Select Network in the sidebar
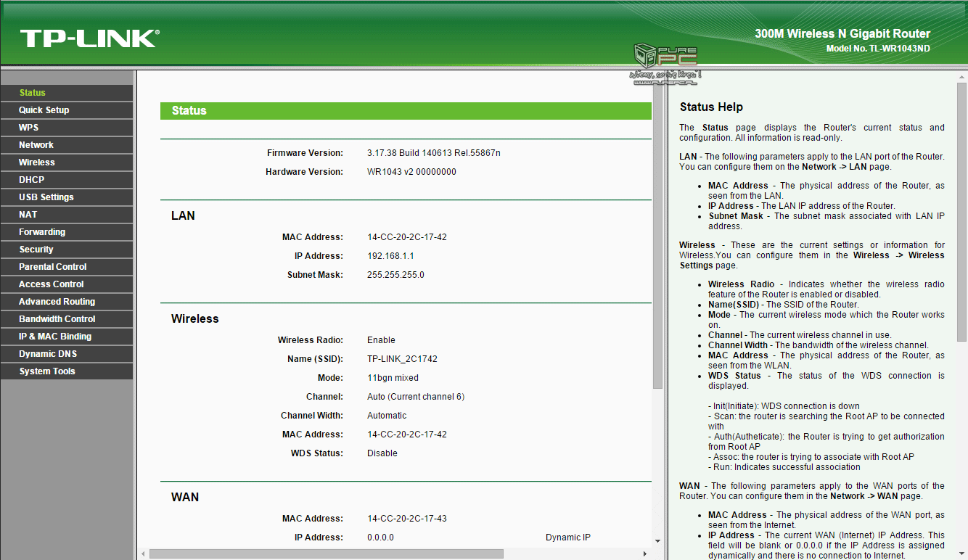 pos(67,145)
